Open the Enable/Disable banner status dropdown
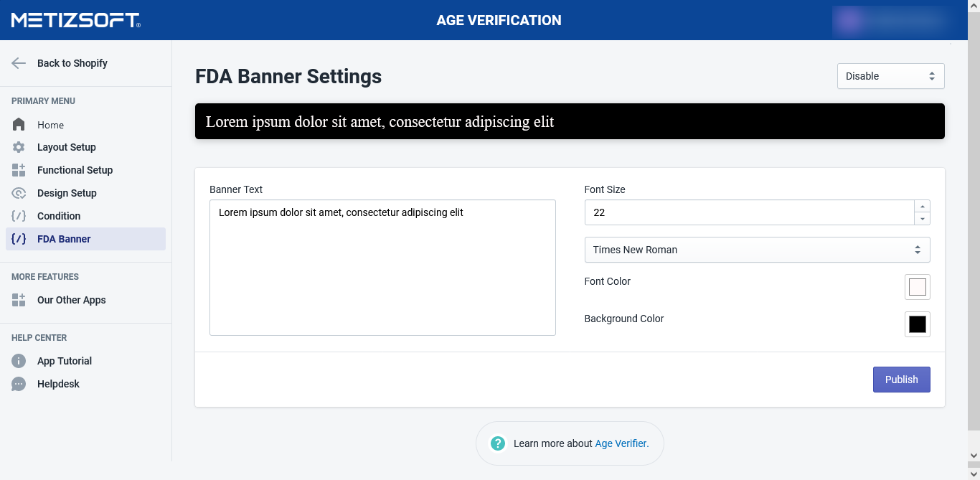Viewport: 980px width, 480px height. tap(890, 76)
